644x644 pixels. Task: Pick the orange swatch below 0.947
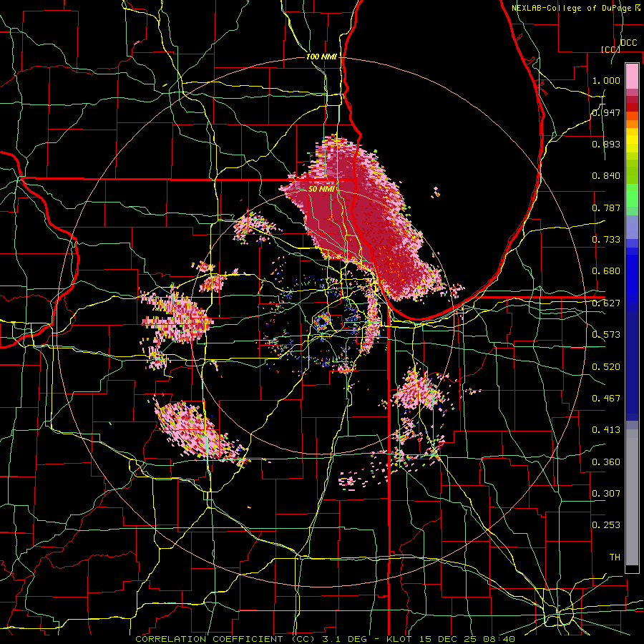coord(632,124)
